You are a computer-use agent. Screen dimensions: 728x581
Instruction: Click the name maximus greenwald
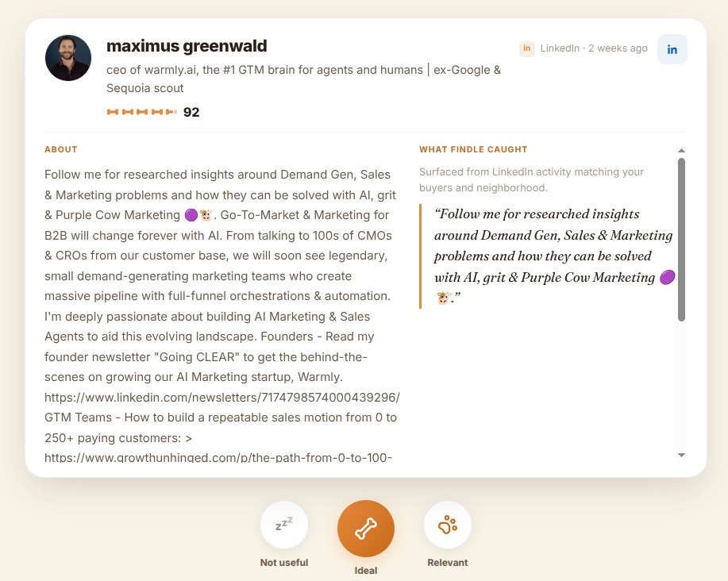187,46
